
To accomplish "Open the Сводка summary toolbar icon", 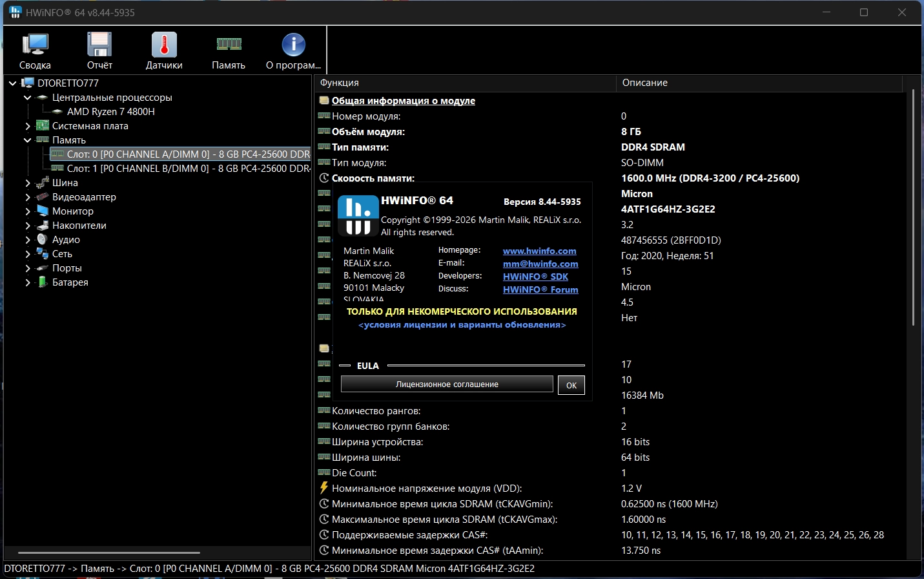I will (35, 50).
